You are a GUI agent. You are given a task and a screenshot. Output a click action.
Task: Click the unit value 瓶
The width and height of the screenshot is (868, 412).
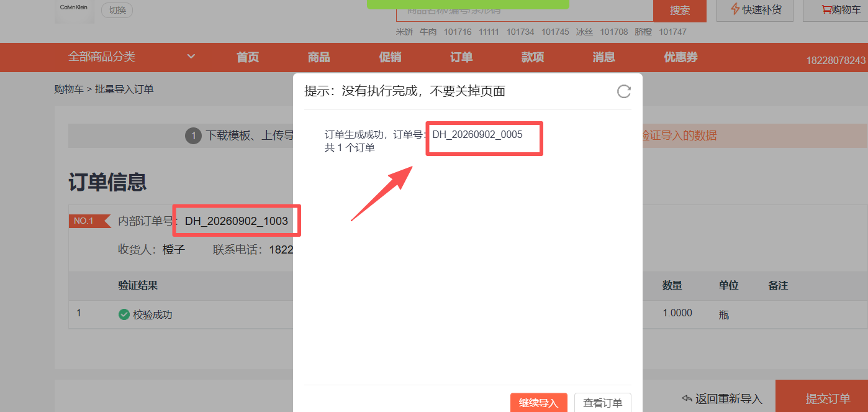click(724, 315)
